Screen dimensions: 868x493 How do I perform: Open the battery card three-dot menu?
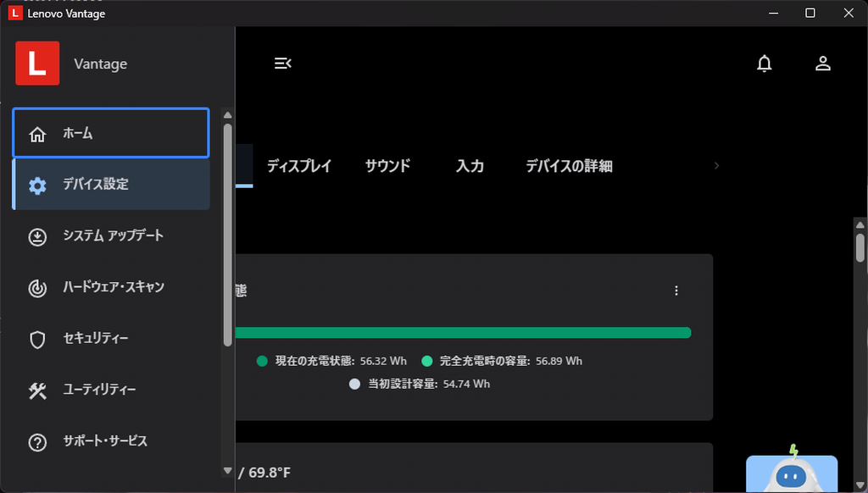coord(676,291)
